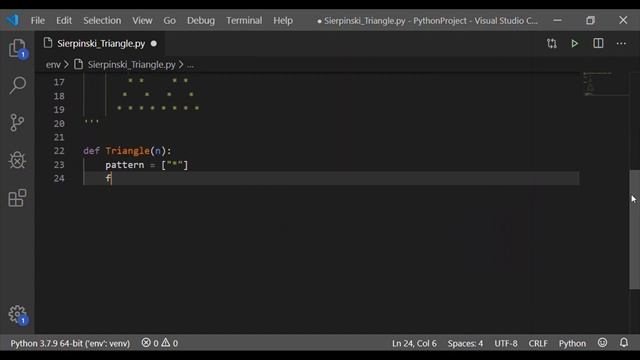
Task: Open the View menu
Action: 142,20
